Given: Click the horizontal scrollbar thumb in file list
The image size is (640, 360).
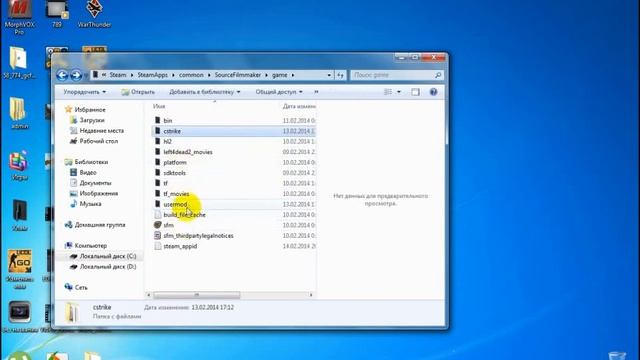Looking at the screenshot, I should click(196, 295).
